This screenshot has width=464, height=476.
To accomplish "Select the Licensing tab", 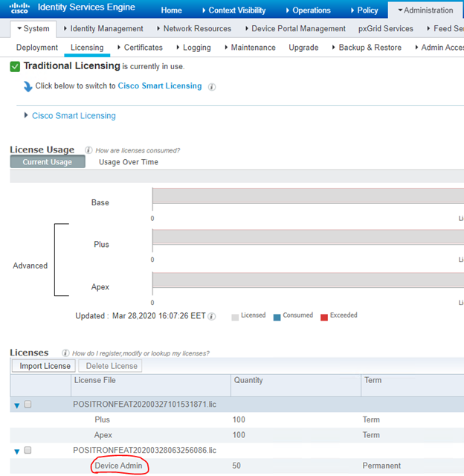I will [87, 48].
